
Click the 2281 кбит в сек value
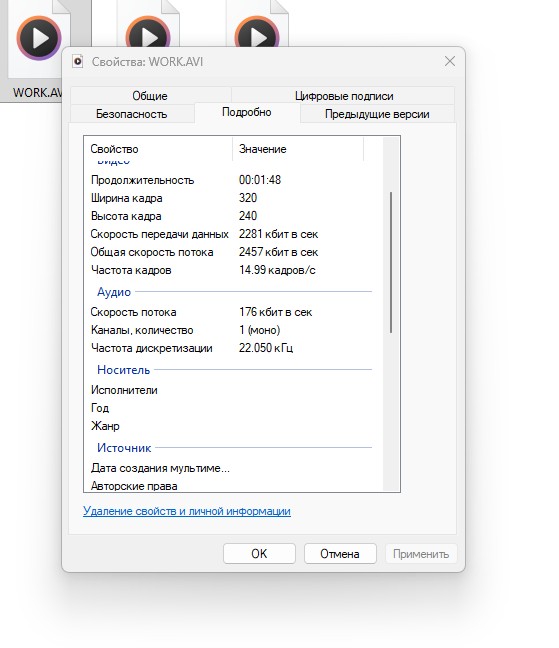(278, 234)
